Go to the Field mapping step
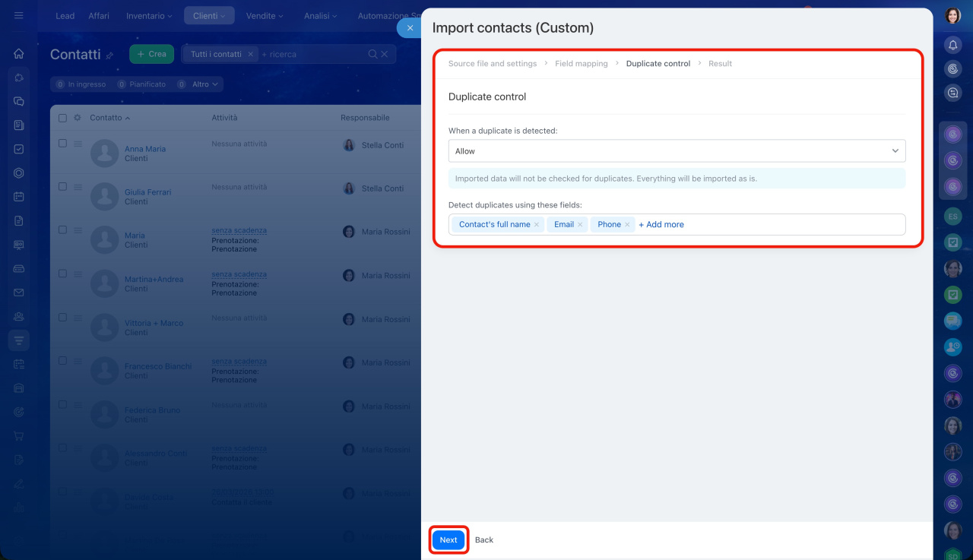 pos(581,64)
